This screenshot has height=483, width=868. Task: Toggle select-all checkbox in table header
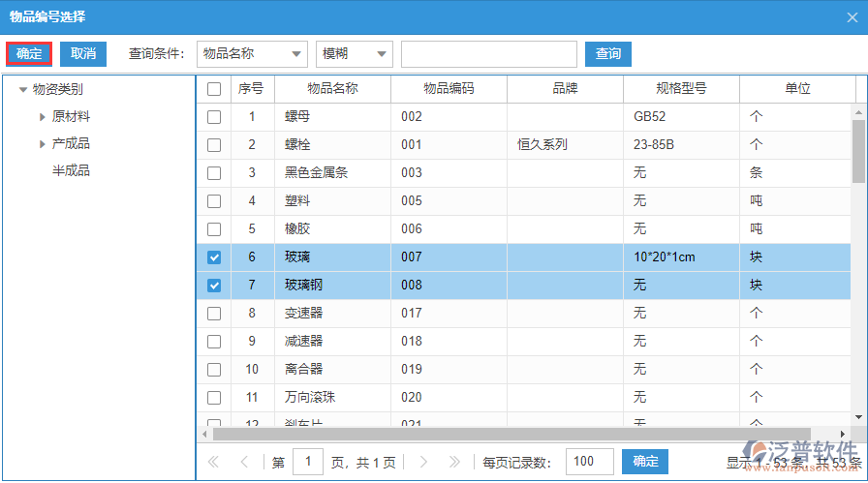coord(214,89)
